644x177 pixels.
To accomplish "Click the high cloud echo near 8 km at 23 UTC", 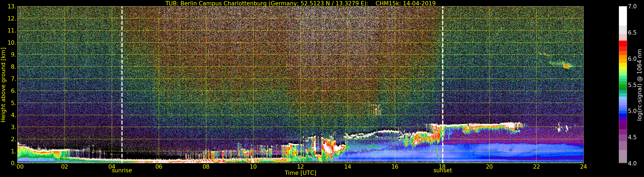I will click(x=567, y=66).
